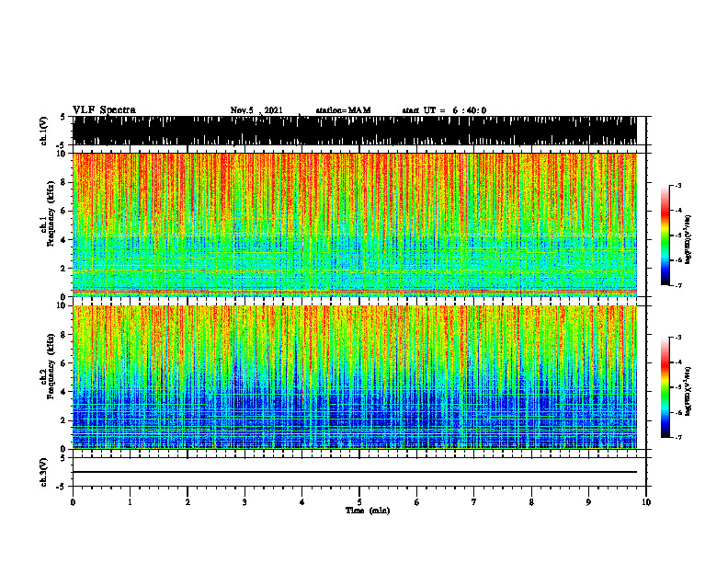Click the "5" tick on ch.3(V) axis
The height and width of the screenshot is (563, 728).
tap(63, 458)
